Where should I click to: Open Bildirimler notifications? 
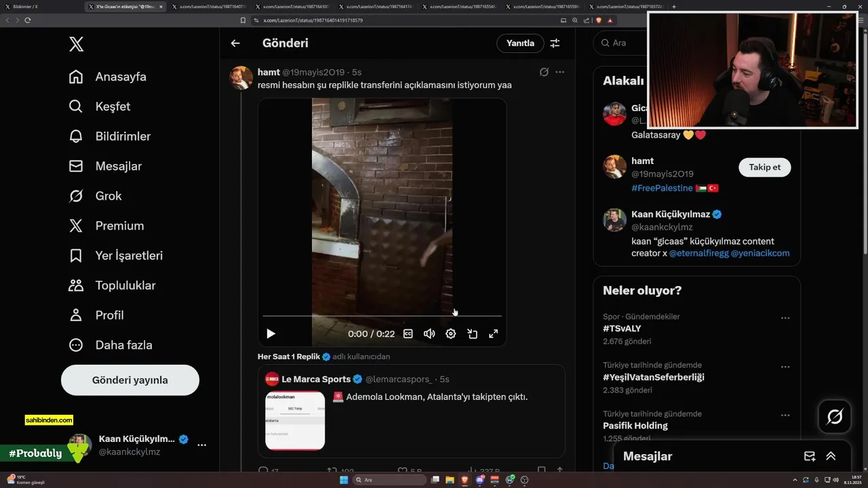point(110,136)
